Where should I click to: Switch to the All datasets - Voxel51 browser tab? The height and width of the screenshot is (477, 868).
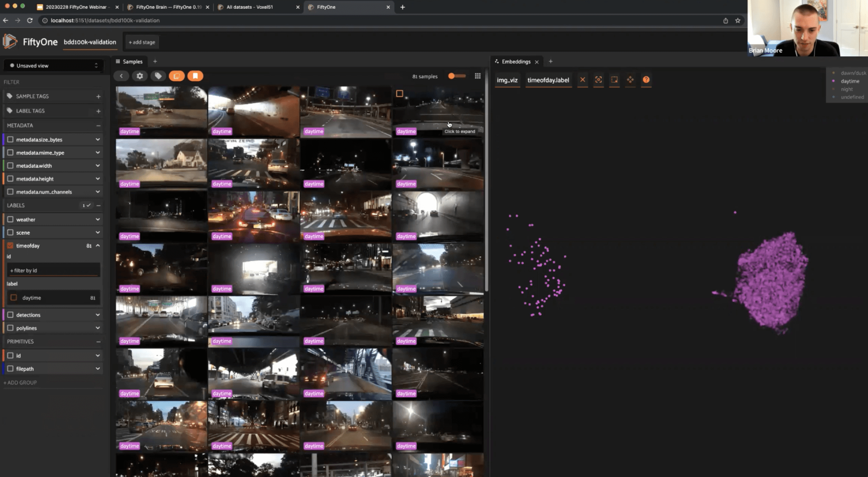(x=250, y=7)
